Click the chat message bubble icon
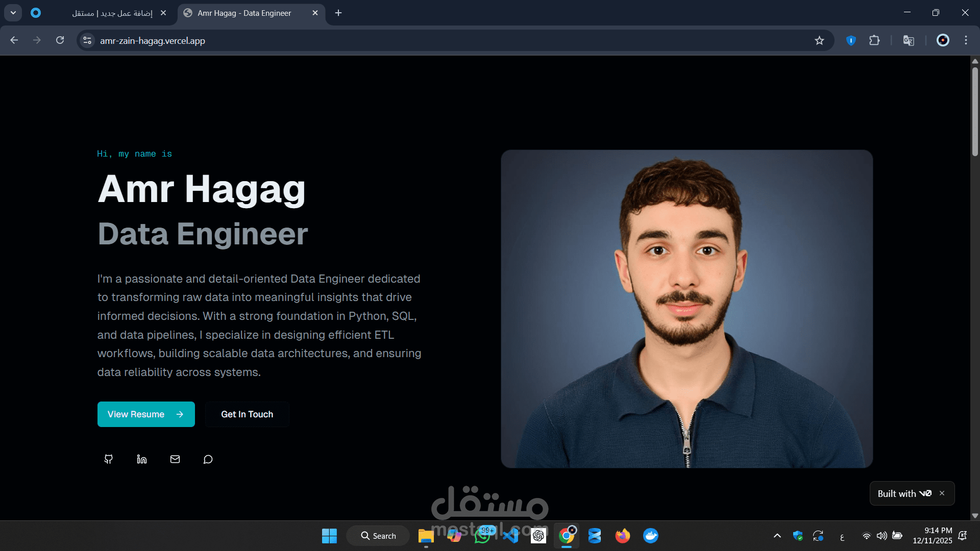This screenshot has width=980, height=551. click(208, 459)
